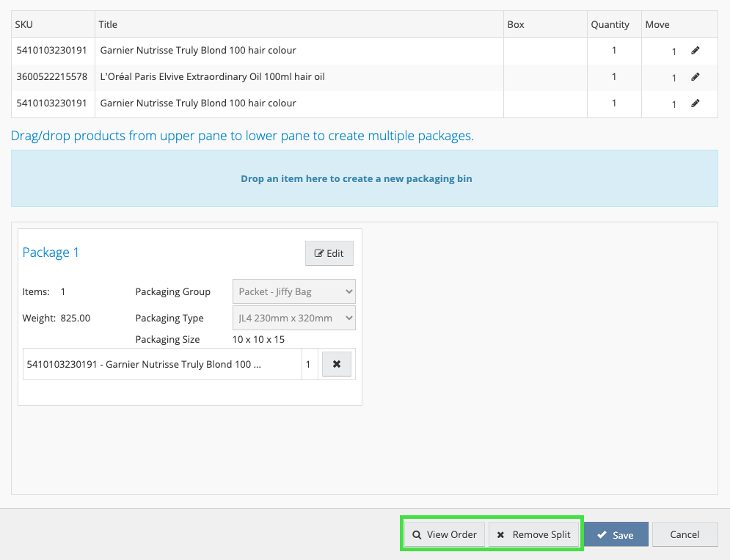730x560 pixels.
Task: Click the Package 1 heading
Action: click(51, 252)
